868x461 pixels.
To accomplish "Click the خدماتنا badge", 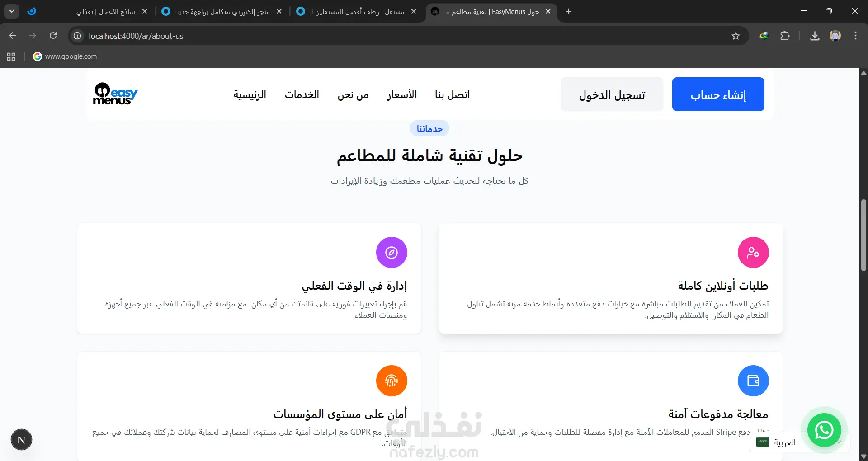I will [x=429, y=128].
